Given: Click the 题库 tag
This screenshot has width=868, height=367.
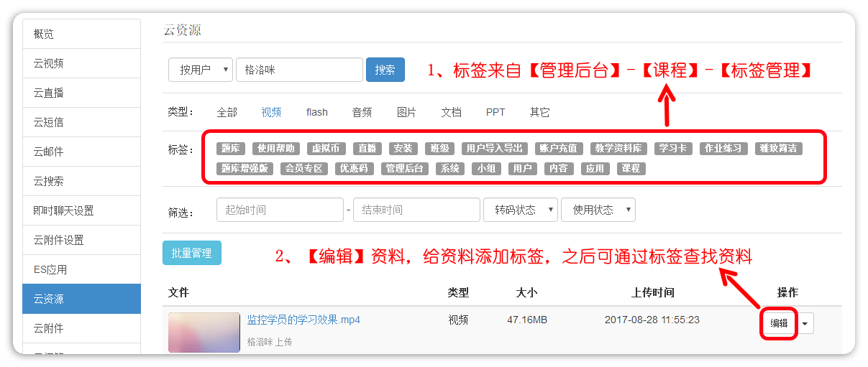Looking at the screenshot, I should pos(231,149).
